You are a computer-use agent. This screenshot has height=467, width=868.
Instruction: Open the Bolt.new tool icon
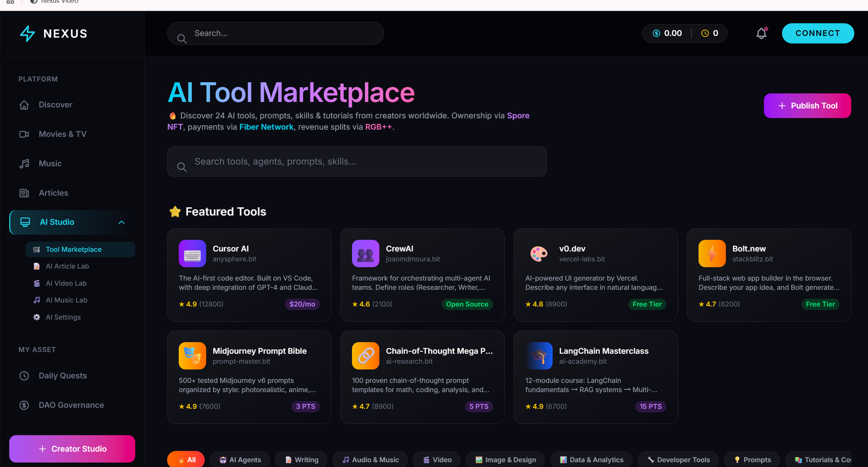click(x=712, y=253)
